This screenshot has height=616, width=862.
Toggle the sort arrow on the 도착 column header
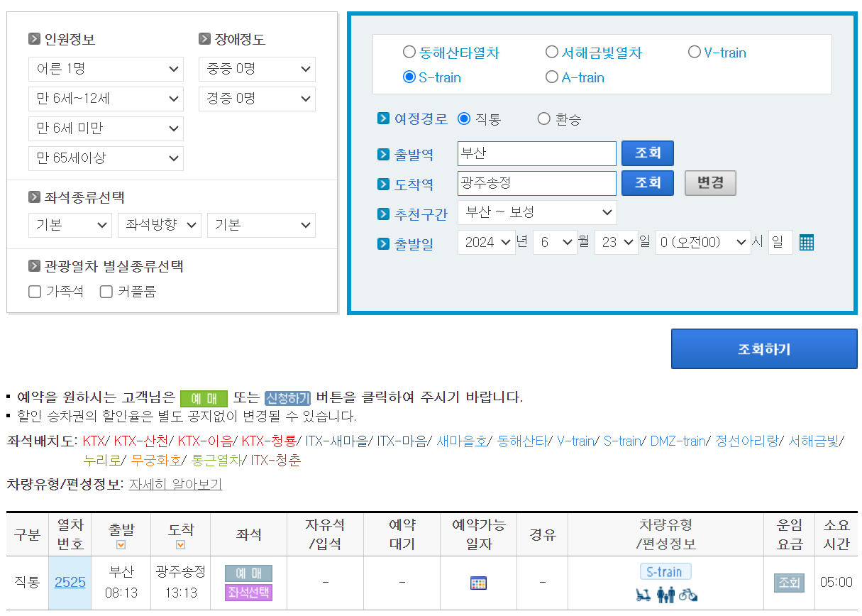[x=180, y=544]
